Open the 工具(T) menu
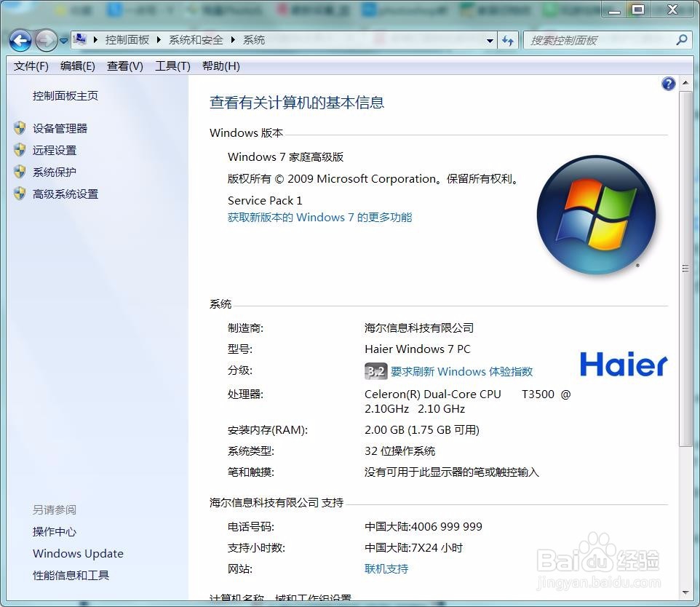Screen dimensions: 700x607 [172, 66]
